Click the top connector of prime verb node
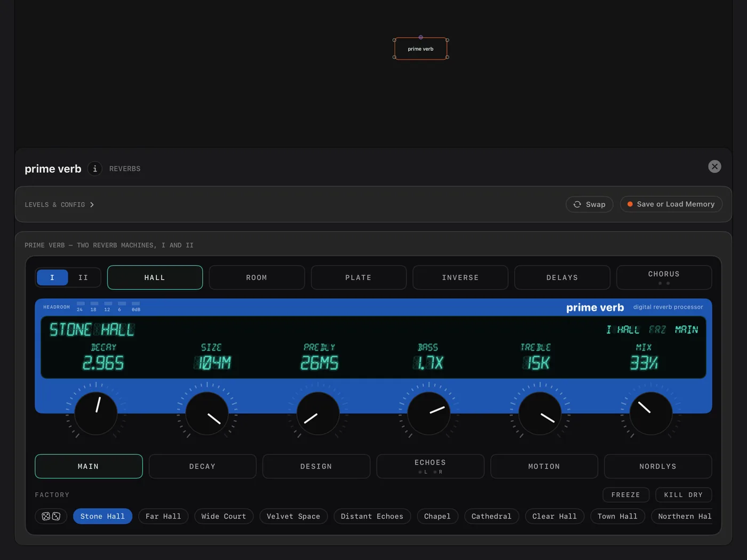Viewport: 747px width, 560px height. tap(421, 37)
